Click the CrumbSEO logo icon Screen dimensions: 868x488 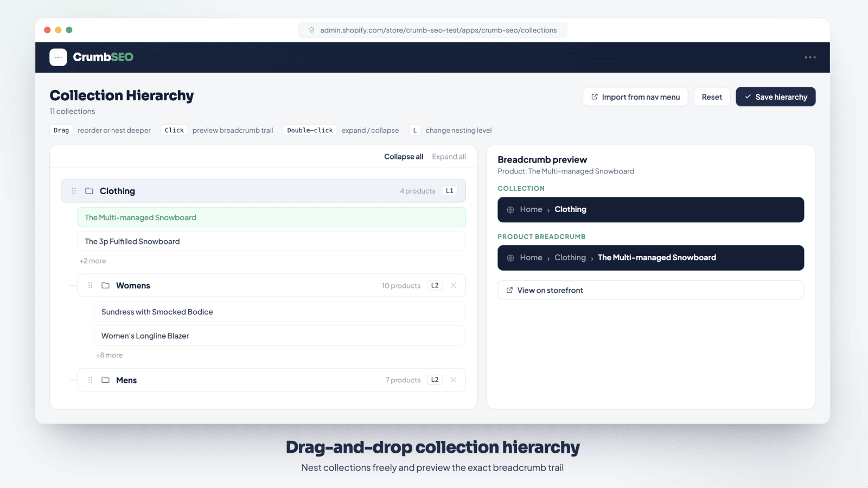click(58, 57)
